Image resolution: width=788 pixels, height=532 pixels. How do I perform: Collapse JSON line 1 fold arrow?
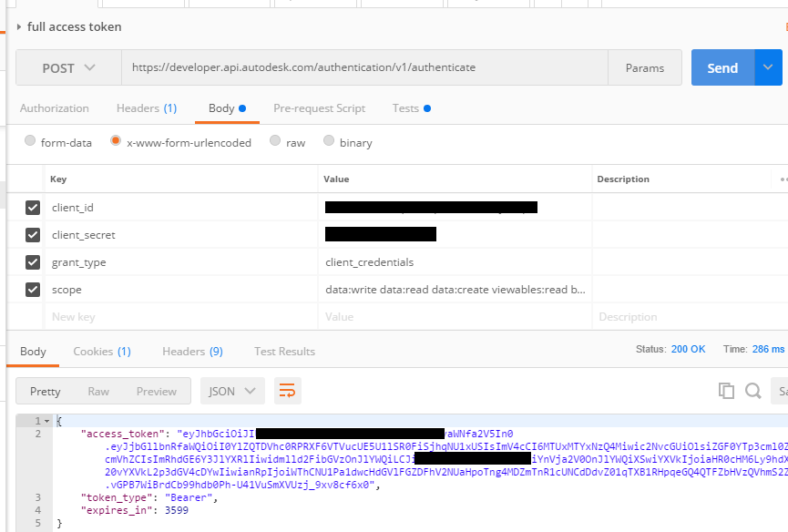(47, 421)
